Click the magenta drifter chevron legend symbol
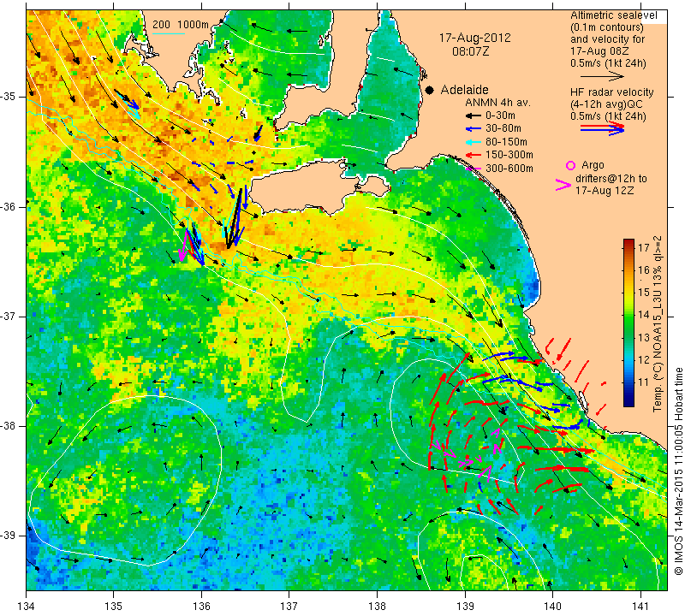 coord(563,185)
